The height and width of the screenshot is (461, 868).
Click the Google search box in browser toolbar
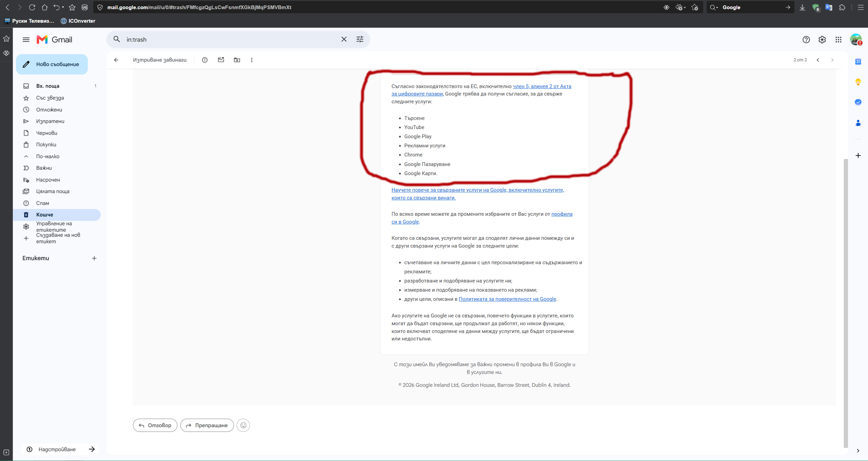pyautogui.click(x=750, y=7)
